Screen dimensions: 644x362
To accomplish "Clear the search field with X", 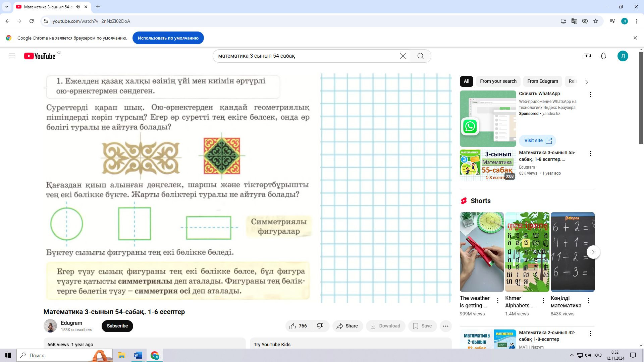I will tap(403, 56).
